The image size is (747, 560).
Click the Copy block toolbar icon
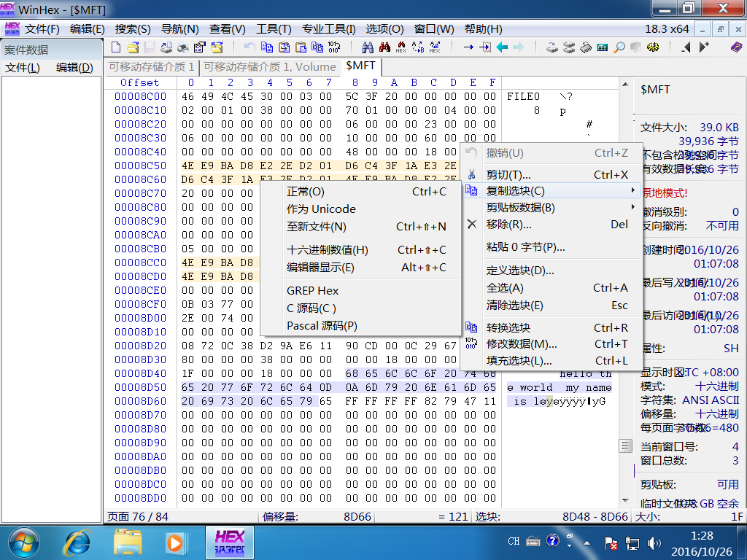(267, 47)
